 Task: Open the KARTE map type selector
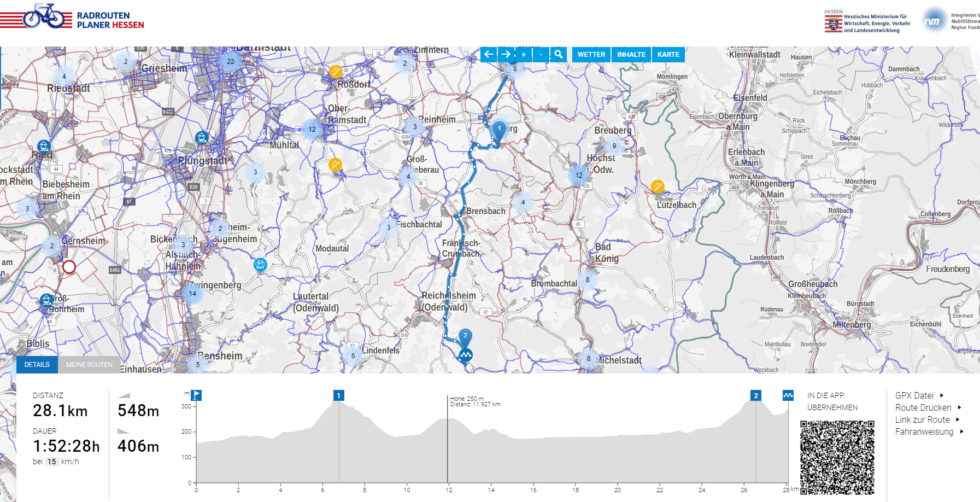click(668, 54)
